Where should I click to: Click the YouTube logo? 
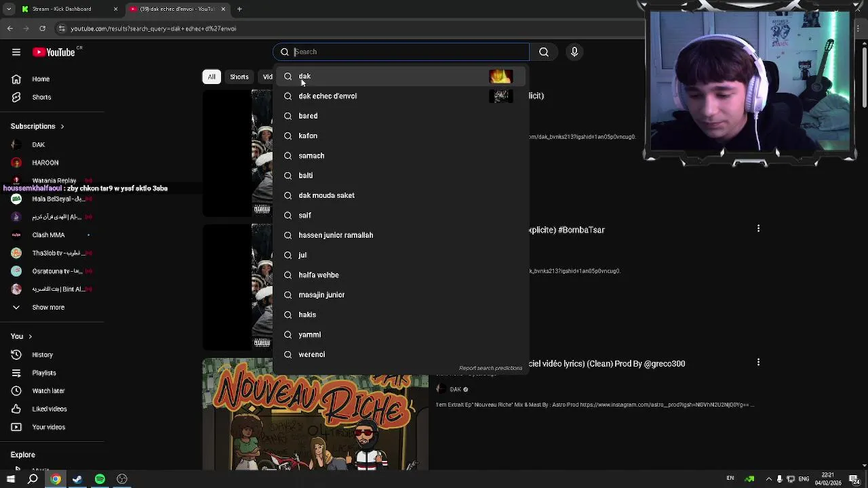(x=54, y=52)
